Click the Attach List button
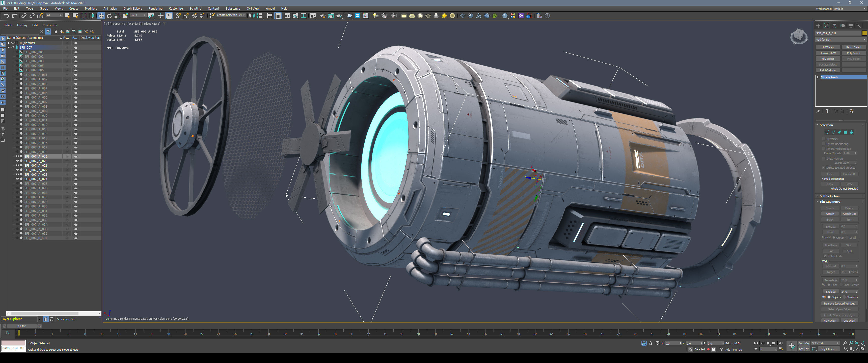Screen dimensions: 868x363 849,214
